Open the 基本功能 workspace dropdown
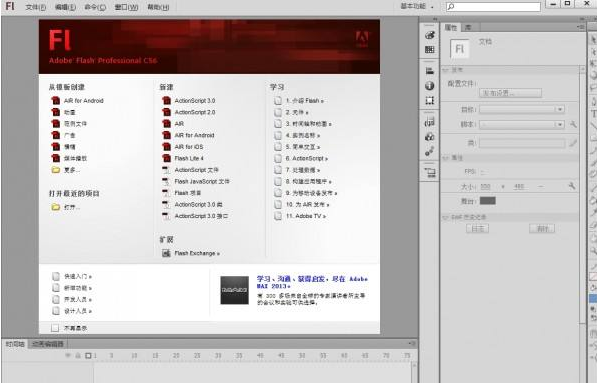 [417, 6]
